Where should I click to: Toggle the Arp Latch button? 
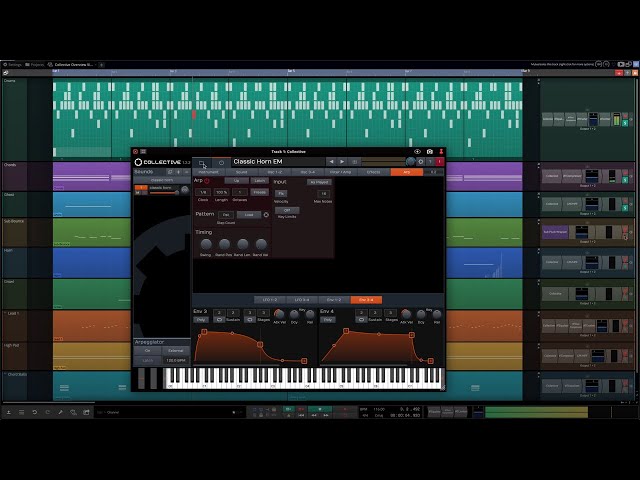pyautogui.click(x=259, y=180)
